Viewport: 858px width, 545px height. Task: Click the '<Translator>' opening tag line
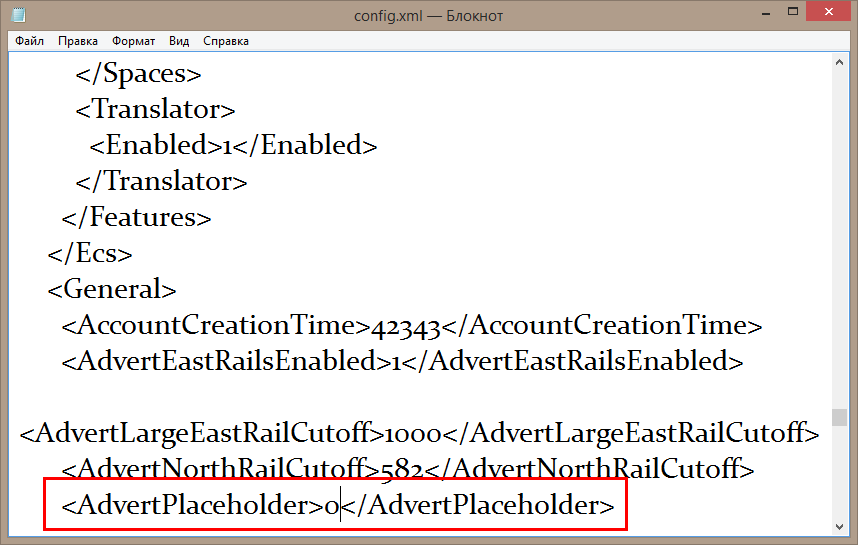click(x=155, y=109)
